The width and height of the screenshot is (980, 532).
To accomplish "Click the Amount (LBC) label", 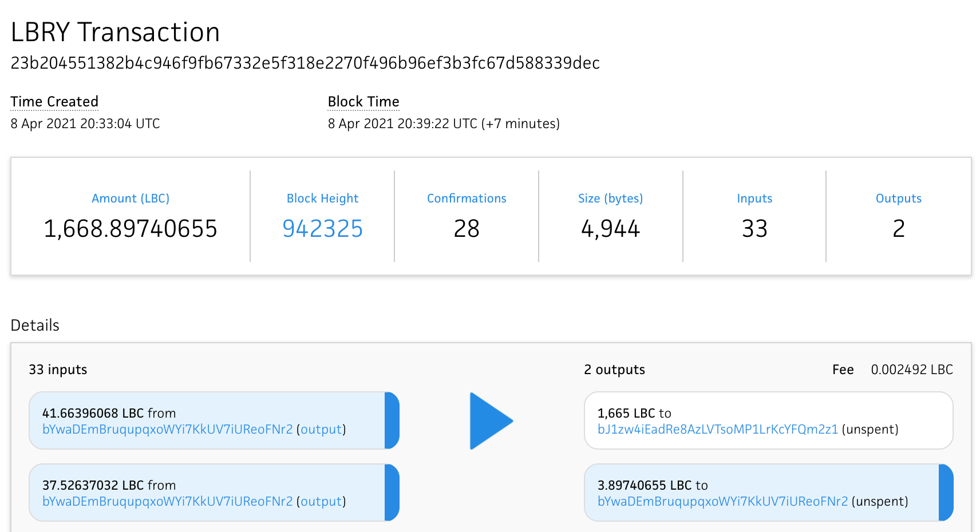I will point(131,198).
